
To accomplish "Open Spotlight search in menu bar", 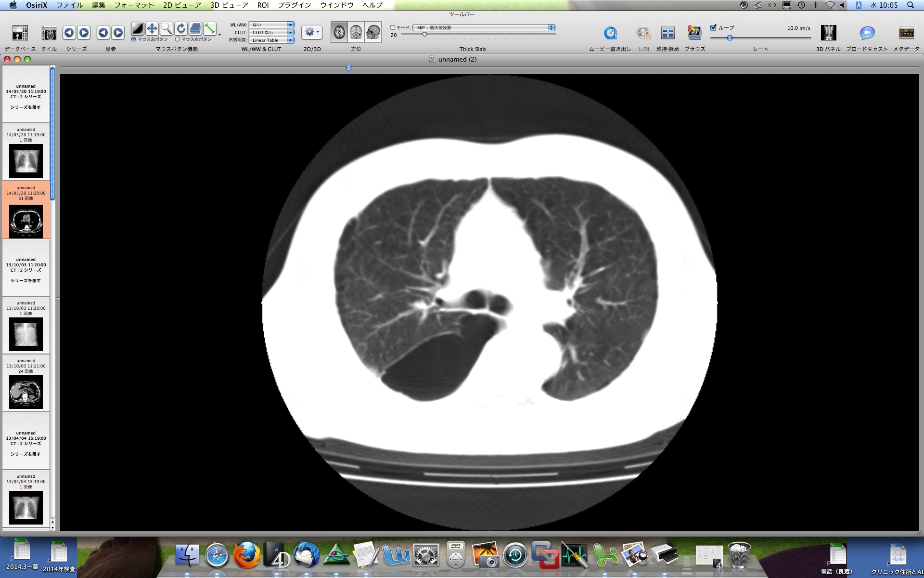I will [911, 5].
